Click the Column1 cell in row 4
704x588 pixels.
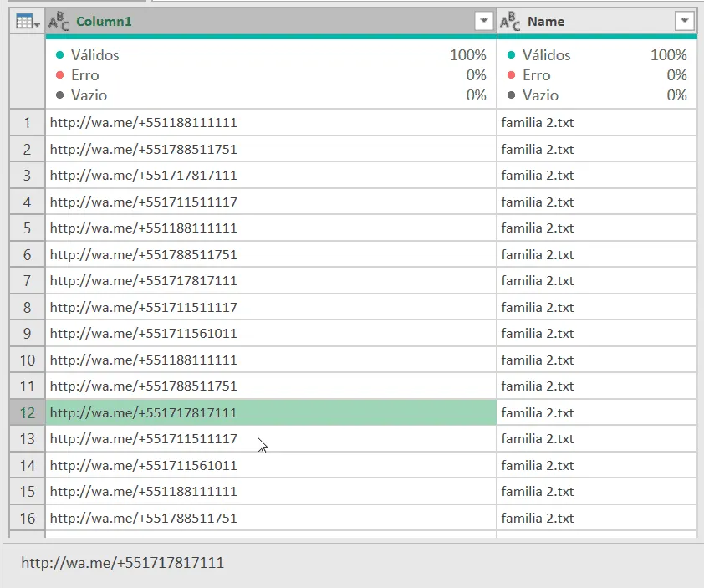click(271, 202)
